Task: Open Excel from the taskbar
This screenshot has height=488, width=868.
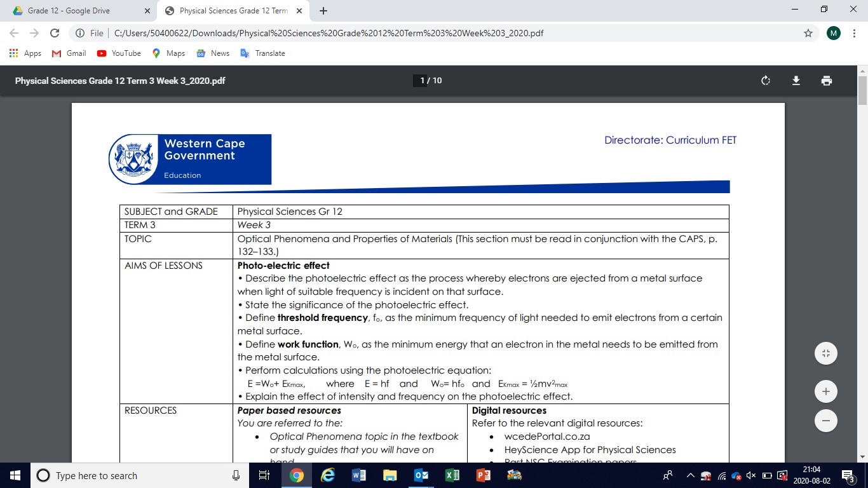Action: click(x=452, y=475)
